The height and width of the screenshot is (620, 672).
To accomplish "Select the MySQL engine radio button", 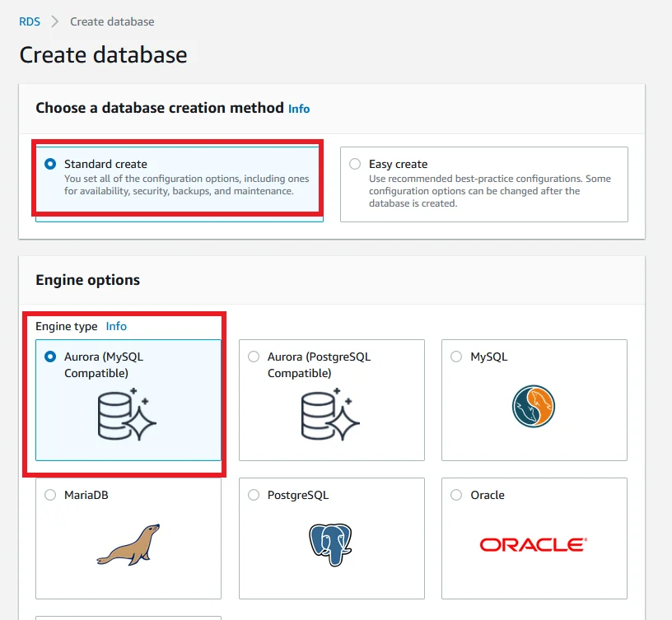I will [456, 357].
